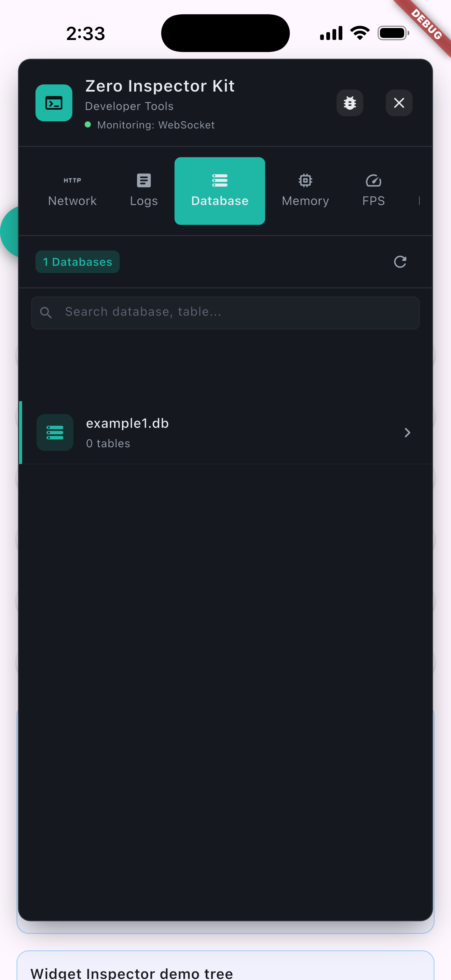Click the example1.db database icon
Image resolution: width=451 pixels, height=980 pixels.
[55, 433]
